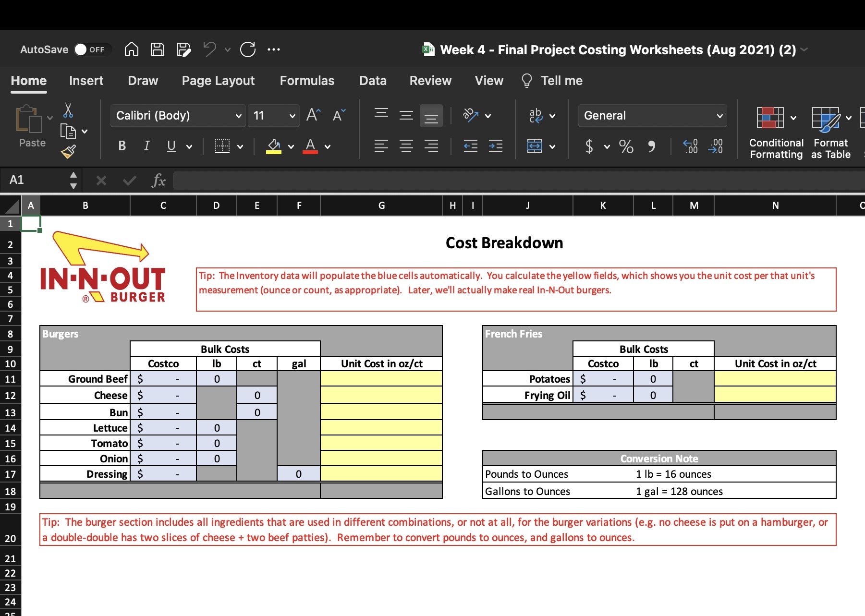Click the Save As (pencil disk) icon
This screenshot has height=616, width=865.
pyautogui.click(x=183, y=49)
